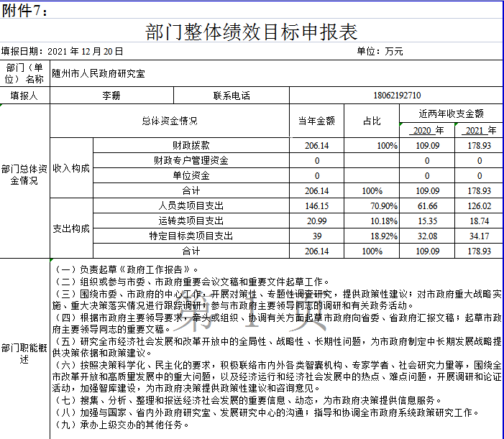Click the 合计 label under 收入构成
This screenshot has height=439, width=504.
pos(191,190)
